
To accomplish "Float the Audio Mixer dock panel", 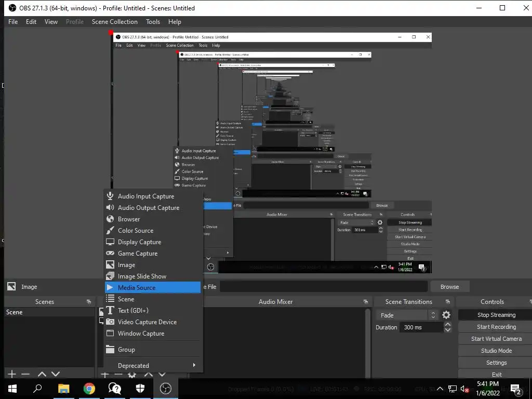I will [365, 302].
